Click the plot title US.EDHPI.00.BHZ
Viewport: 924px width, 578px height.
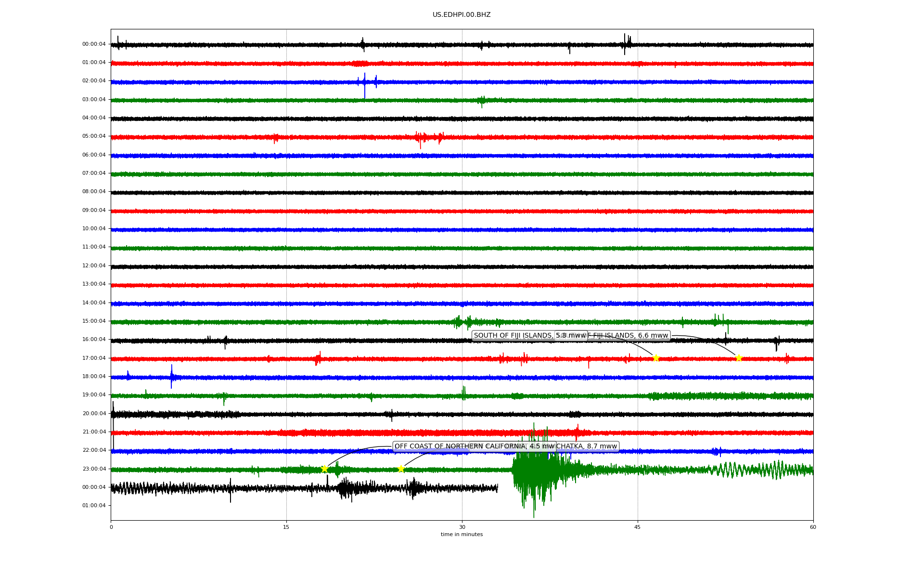[462, 15]
